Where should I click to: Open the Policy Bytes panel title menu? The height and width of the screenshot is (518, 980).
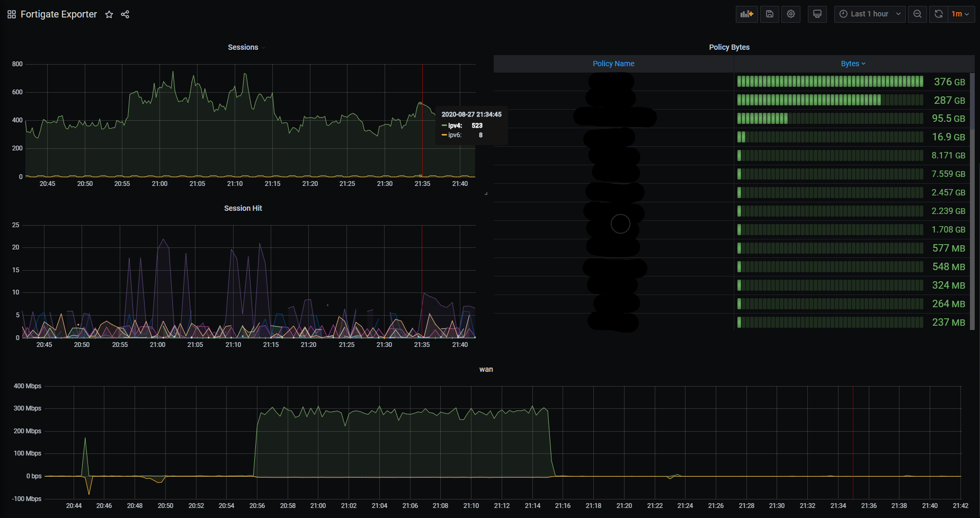pyautogui.click(x=729, y=47)
